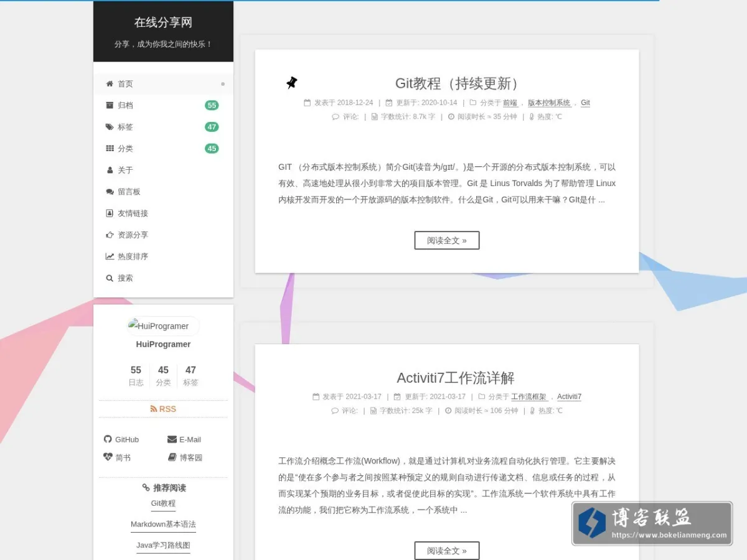Viewport: 747px width, 560px height.
Task: Click the magnifier icon beside 搜索
Action: 110,278
